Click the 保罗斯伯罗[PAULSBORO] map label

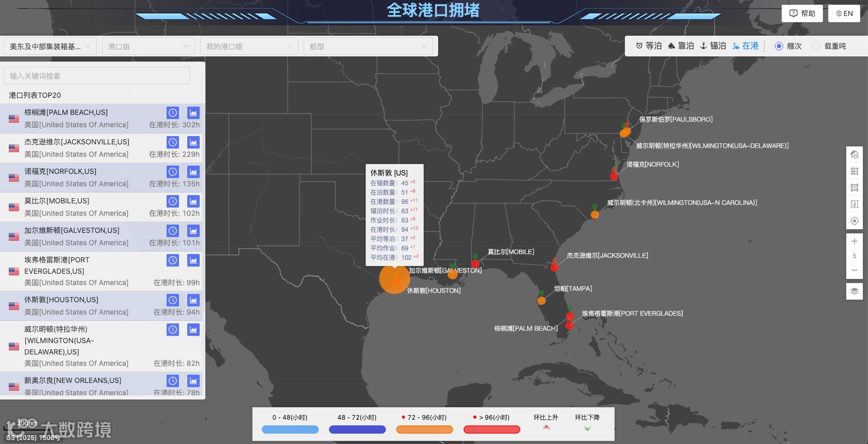point(676,120)
